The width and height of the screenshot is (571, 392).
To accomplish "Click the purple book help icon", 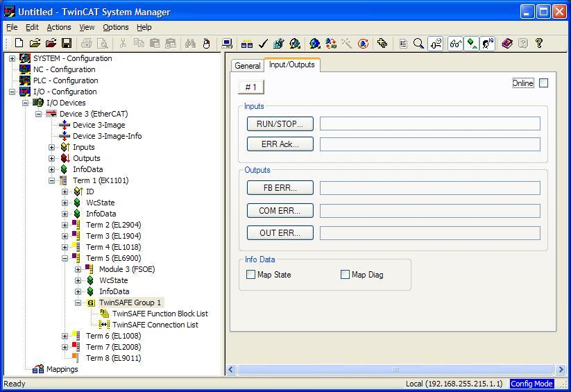I will point(507,43).
